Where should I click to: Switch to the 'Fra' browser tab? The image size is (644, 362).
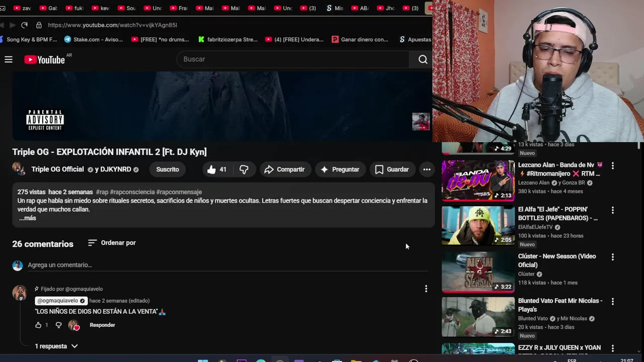pos(179,8)
